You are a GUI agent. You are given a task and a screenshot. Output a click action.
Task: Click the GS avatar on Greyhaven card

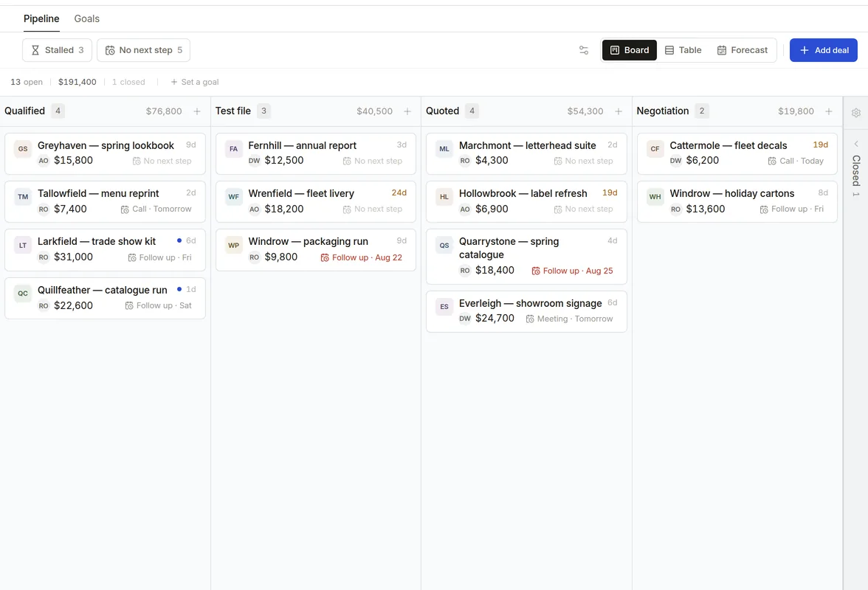pos(23,149)
